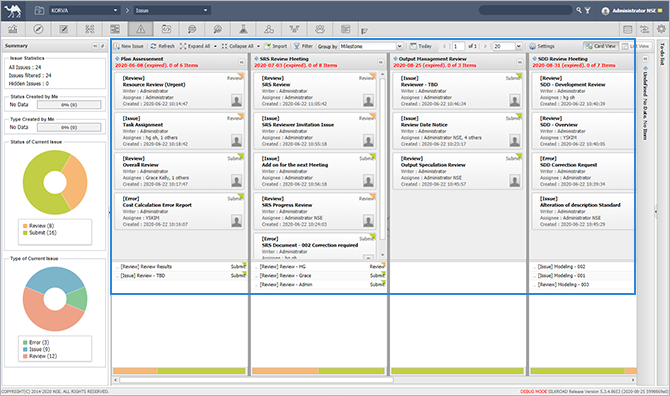
Task: Click the page number input field
Action: 458,46
